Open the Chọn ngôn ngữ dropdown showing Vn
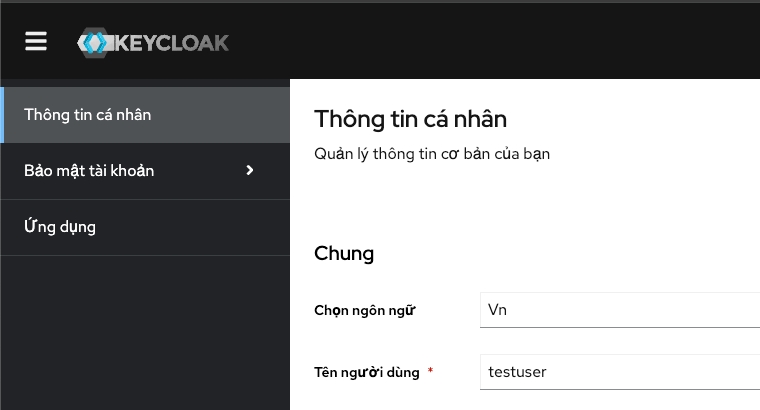Screen dimensions: 760x410 point(620,310)
